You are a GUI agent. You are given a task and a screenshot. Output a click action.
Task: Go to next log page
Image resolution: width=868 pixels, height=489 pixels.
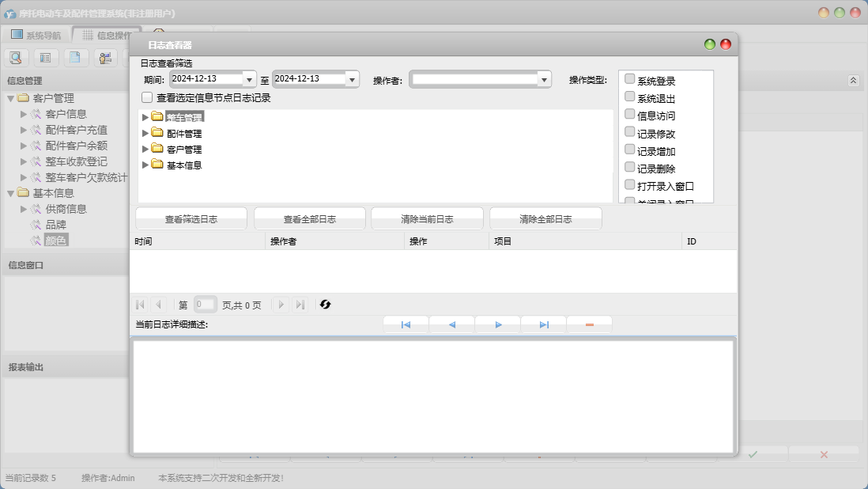[x=281, y=305]
